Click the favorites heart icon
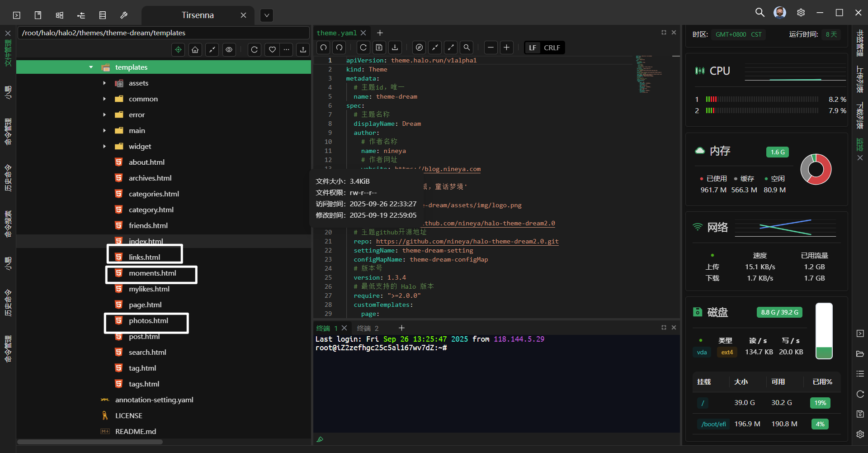This screenshot has height=453, width=868. click(x=272, y=50)
